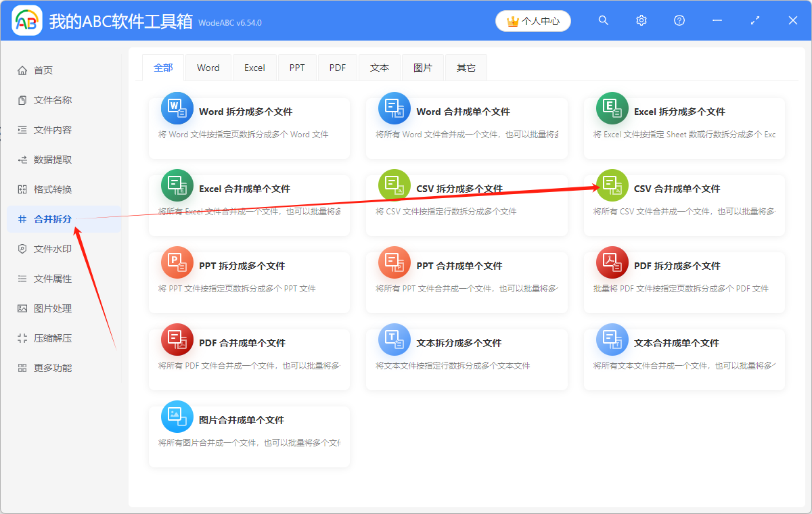This screenshot has width=812, height=514.
Task: Select the 文本拆分成多个文件 tool icon
Action: click(x=394, y=340)
